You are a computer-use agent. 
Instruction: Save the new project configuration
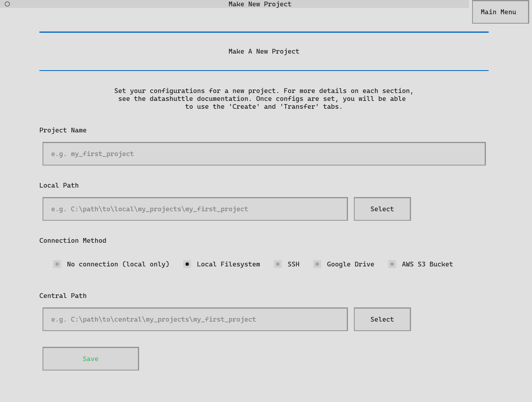tap(91, 359)
